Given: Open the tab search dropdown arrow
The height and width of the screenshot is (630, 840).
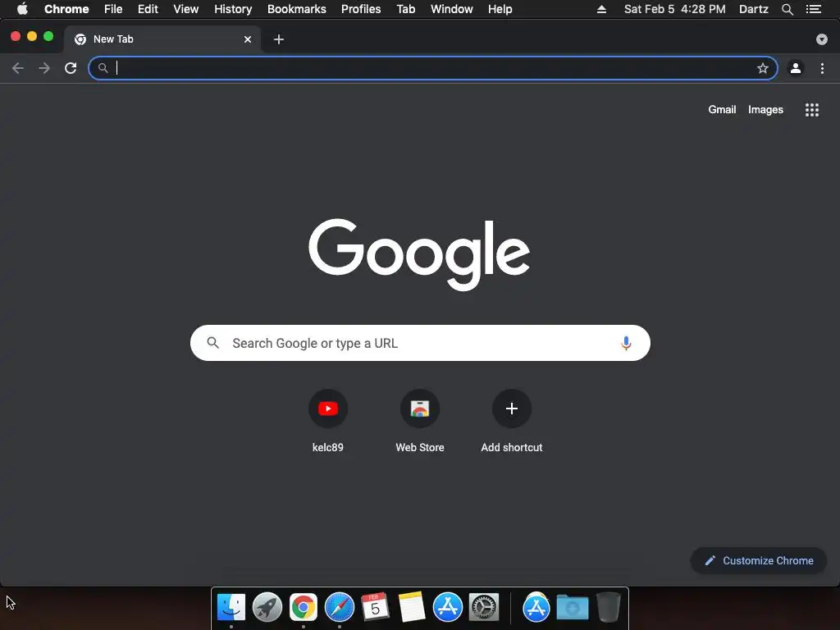Looking at the screenshot, I should pos(822,39).
